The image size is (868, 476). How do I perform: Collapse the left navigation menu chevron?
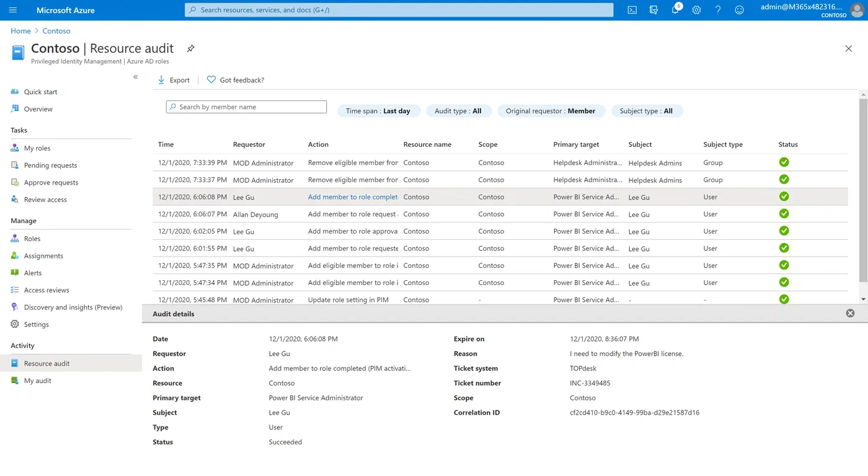click(x=135, y=77)
